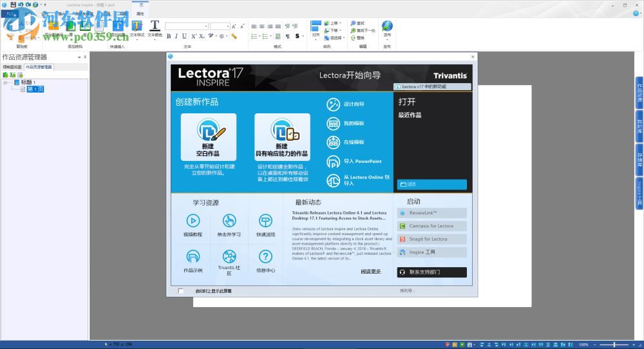The width and height of the screenshot is (644, 349).
Task: Open the Title Resources (作品资源) side tab
Action: pos(639,93)
